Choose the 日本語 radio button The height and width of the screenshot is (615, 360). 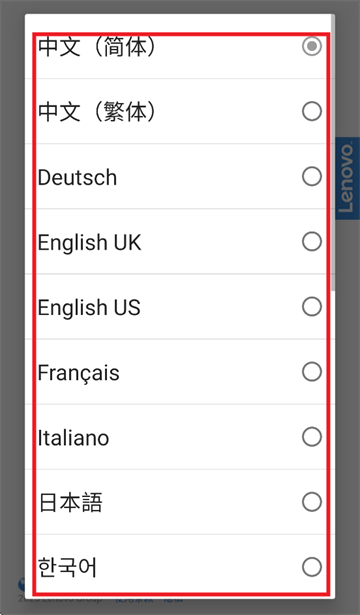click(x=312, y=502)
